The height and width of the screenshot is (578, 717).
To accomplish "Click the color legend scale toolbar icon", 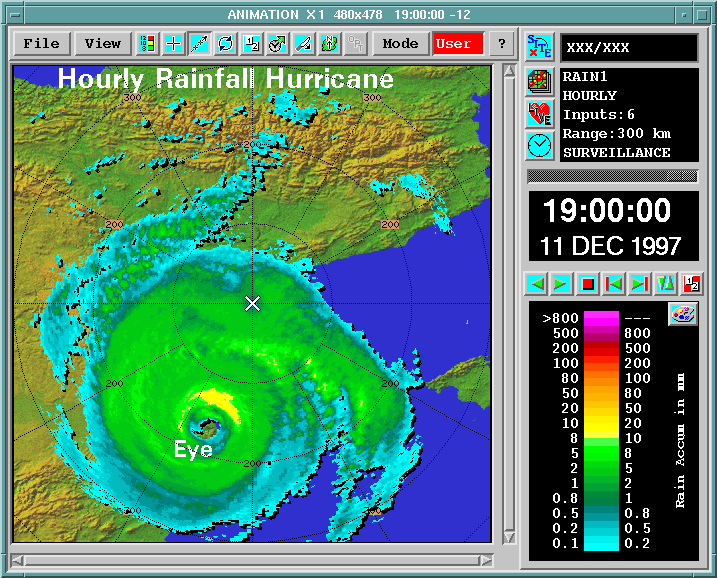I will (148, 44).
